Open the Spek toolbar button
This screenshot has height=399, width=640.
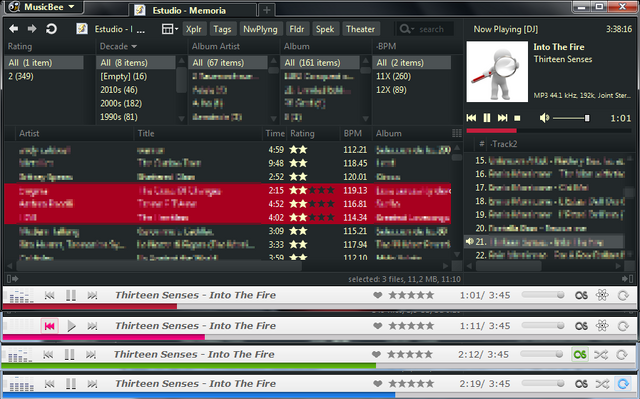click(325, 29)
